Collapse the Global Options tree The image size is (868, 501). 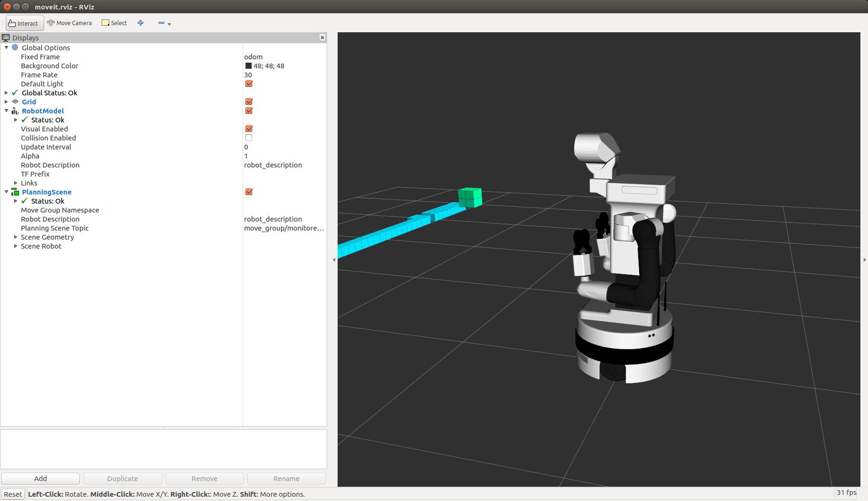(6, 47)
